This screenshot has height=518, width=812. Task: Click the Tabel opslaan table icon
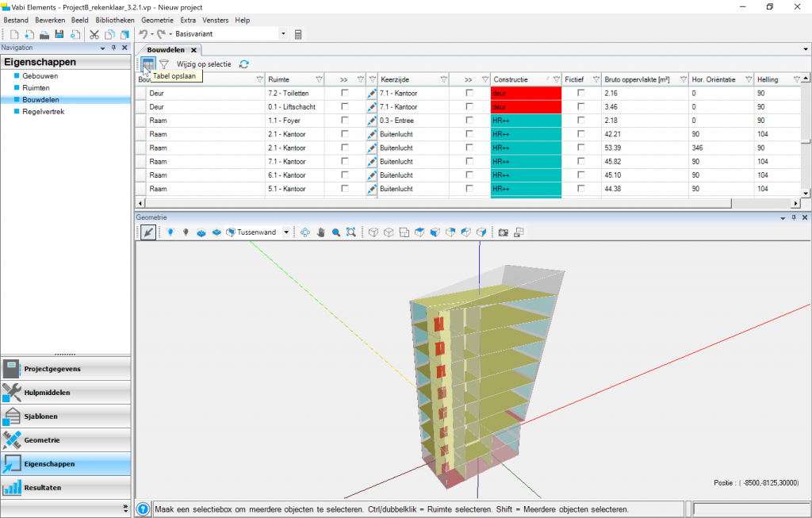(148, 64)
